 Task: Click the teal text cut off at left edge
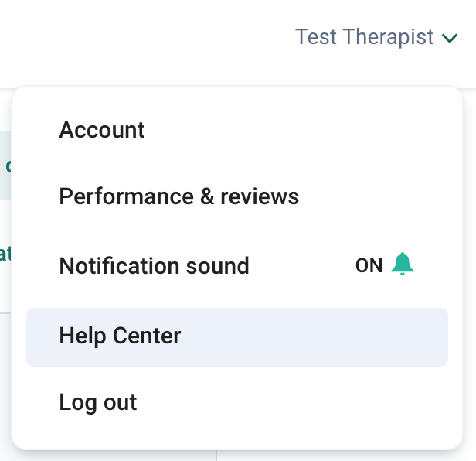point(5,254)
